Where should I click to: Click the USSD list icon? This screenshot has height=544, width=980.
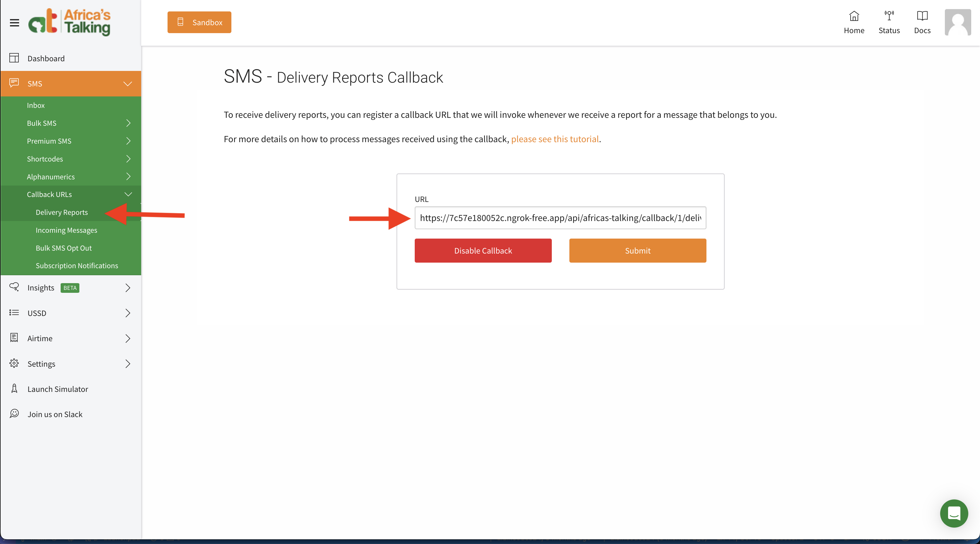click(x=14, y=312)
